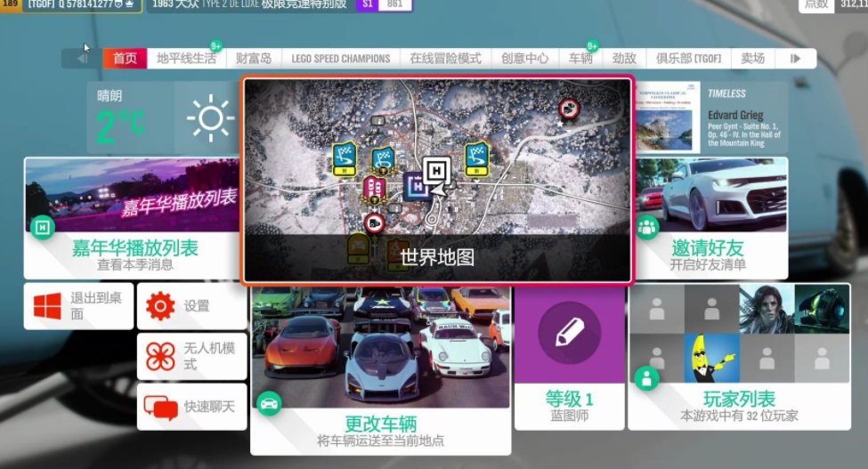Click the 9+ badge on 车辆
868x469 pixels.
[x=592, y=46]
